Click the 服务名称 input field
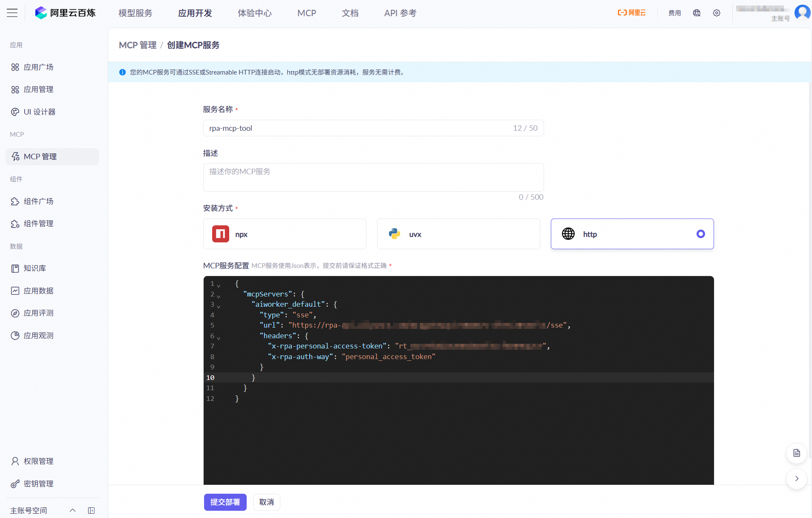The image size is (812, 518). pos(374,128)
